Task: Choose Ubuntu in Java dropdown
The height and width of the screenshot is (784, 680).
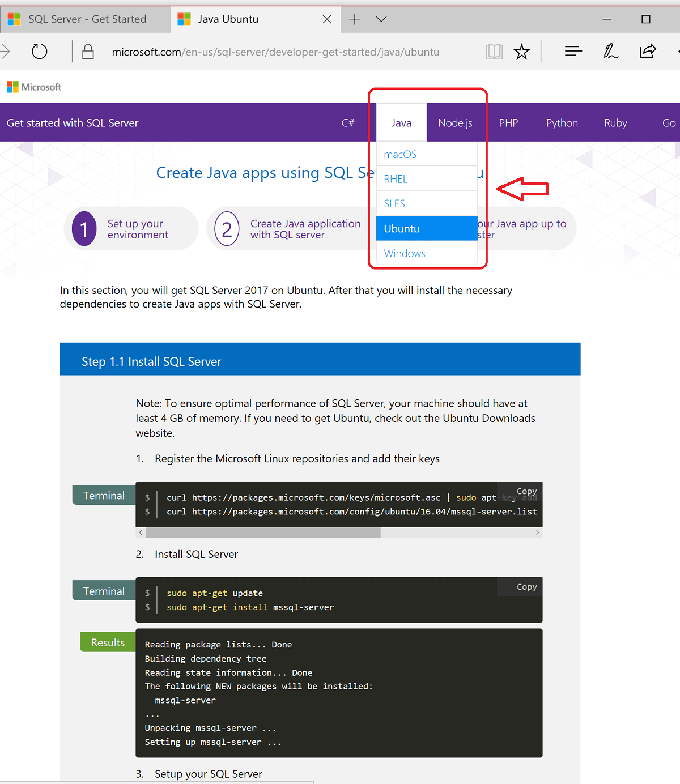Action: pyautogui.click(x=427, y=228)
